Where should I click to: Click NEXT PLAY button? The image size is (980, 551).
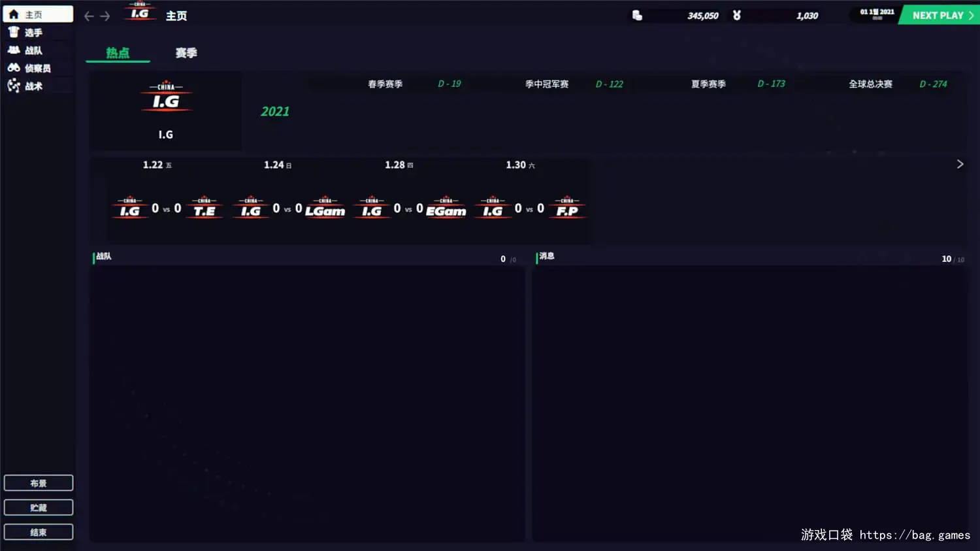[939, 15]
